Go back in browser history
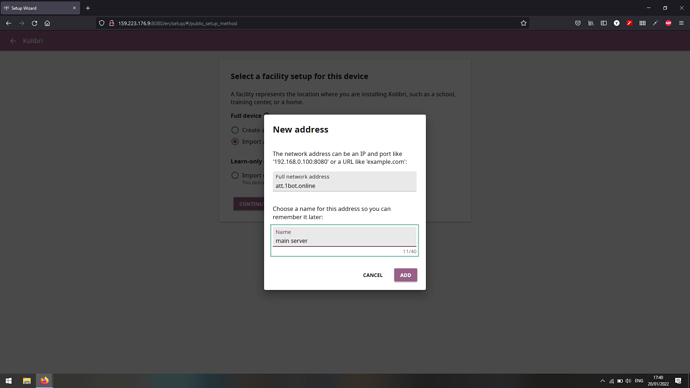690x388 pixels. click(x=8, y=23)
